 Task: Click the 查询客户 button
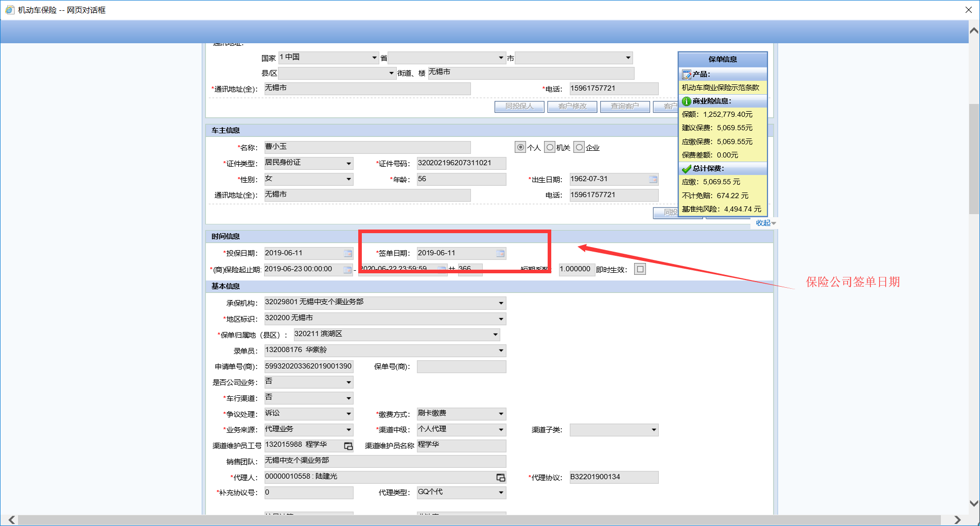624,107
